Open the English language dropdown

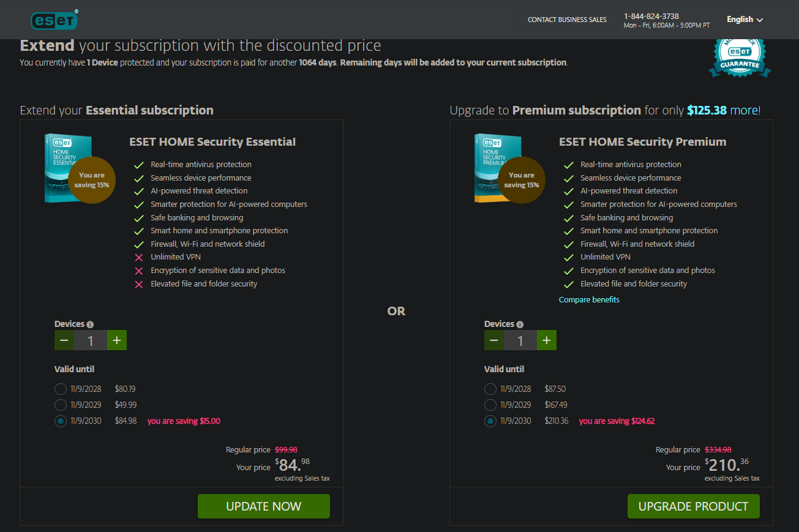click(x=745, y=20)
